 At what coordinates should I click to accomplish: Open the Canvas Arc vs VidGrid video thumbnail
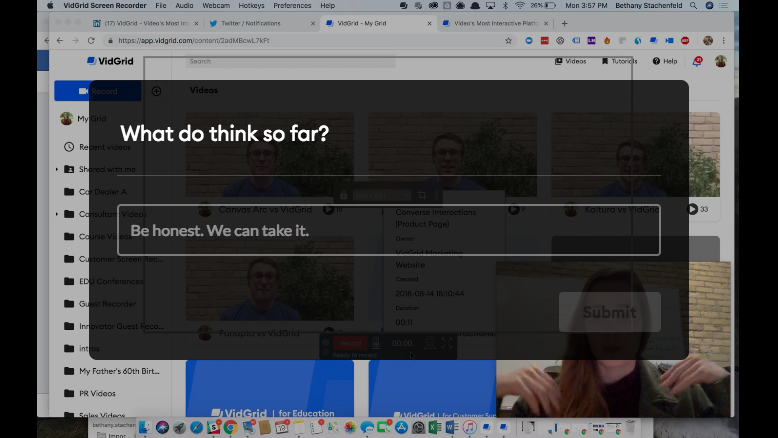point(270,154)
